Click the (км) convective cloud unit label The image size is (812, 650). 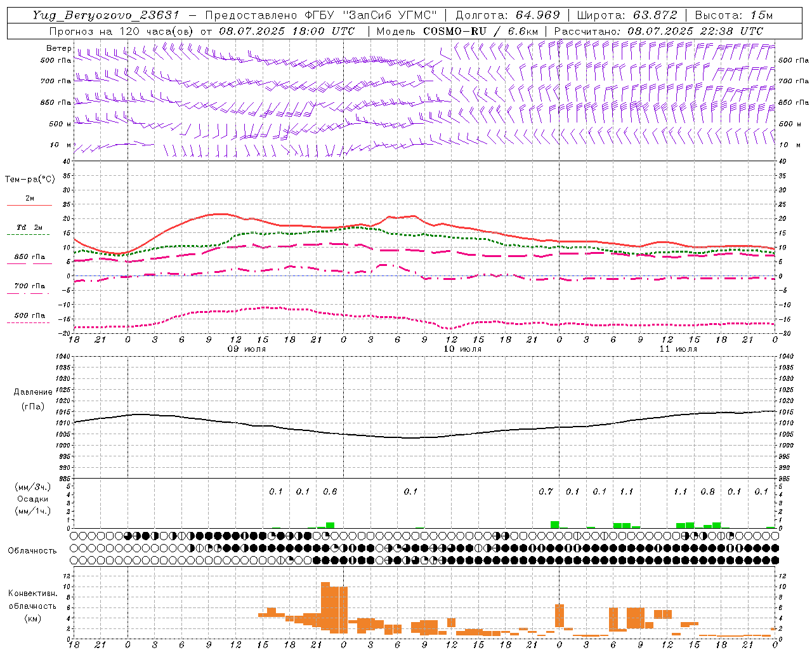point(33,618)
